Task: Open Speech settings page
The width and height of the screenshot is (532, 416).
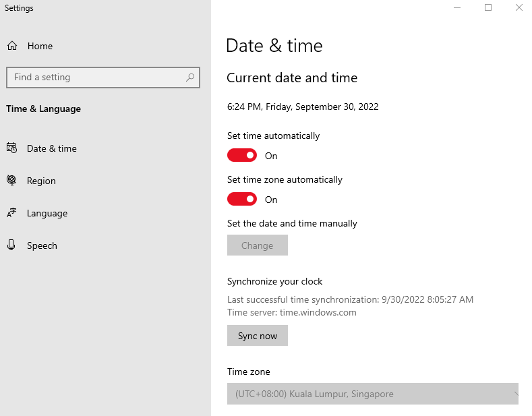Action: [x=42, y=245]
